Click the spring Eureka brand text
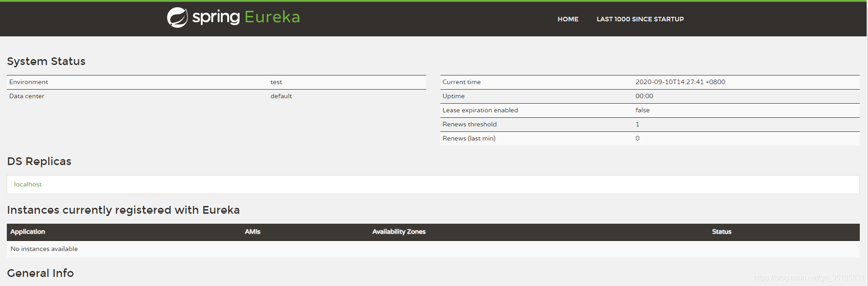 click(246, 17)
